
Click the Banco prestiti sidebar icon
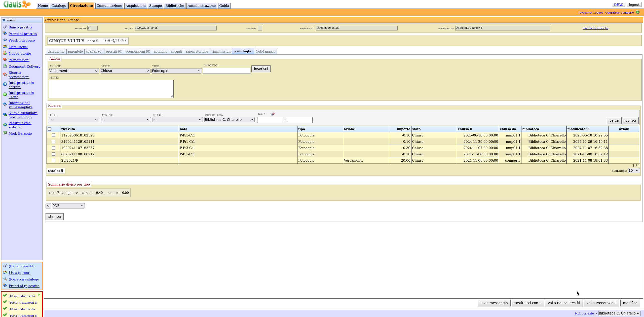[5, 27]
